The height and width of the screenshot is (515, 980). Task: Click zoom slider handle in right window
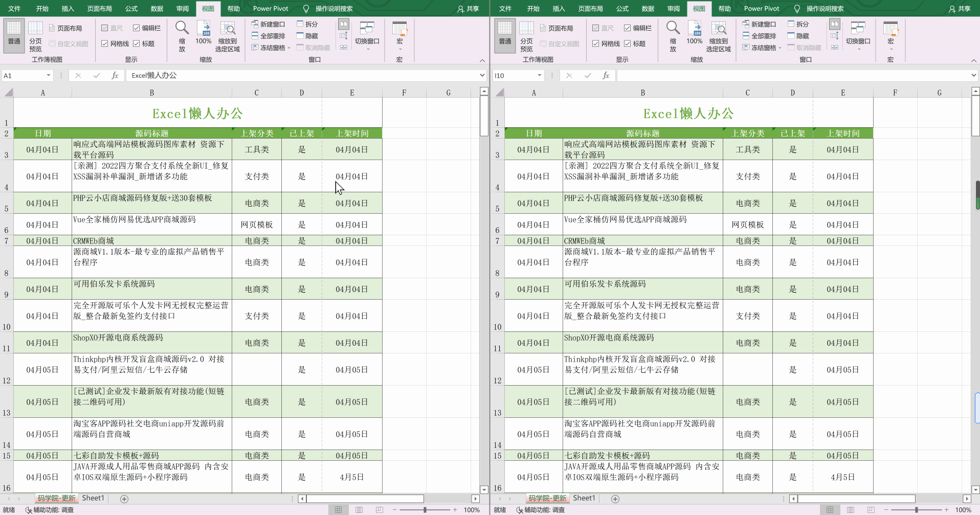coord(916,510)
